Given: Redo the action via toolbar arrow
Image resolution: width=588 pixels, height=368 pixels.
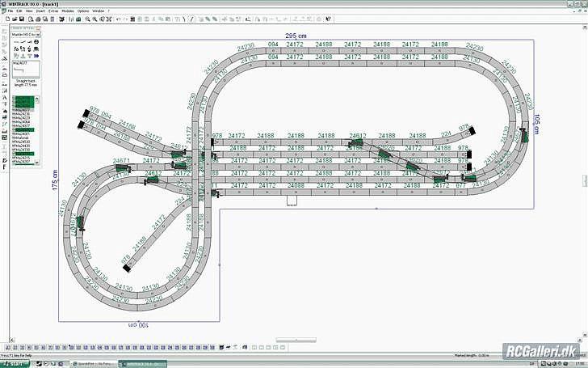Looking at the screenshot, I should coord(124,19).
